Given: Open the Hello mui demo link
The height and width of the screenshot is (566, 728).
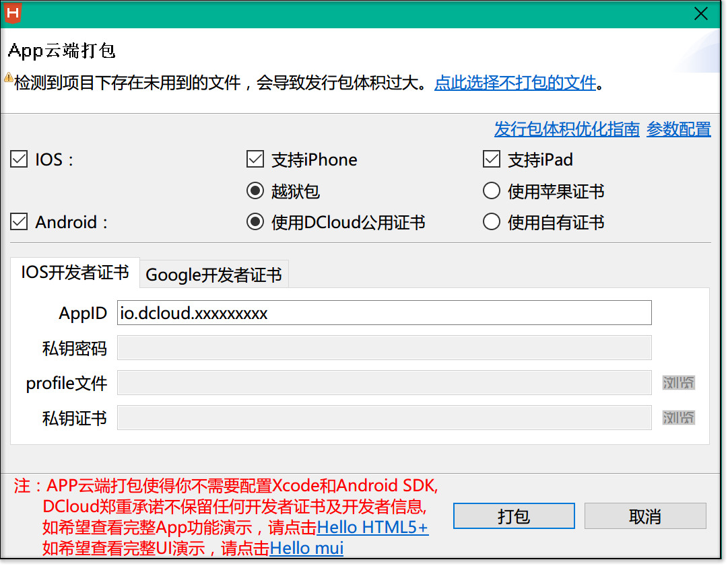Looking at the screenshot, I should click(x=306, y=549).
